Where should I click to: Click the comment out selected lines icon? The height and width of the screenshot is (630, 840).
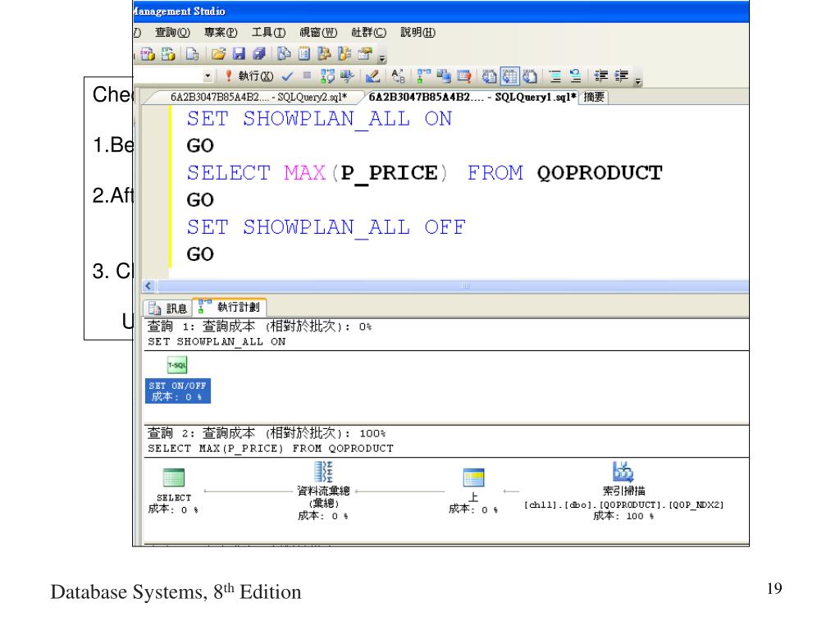click(555, 76)
